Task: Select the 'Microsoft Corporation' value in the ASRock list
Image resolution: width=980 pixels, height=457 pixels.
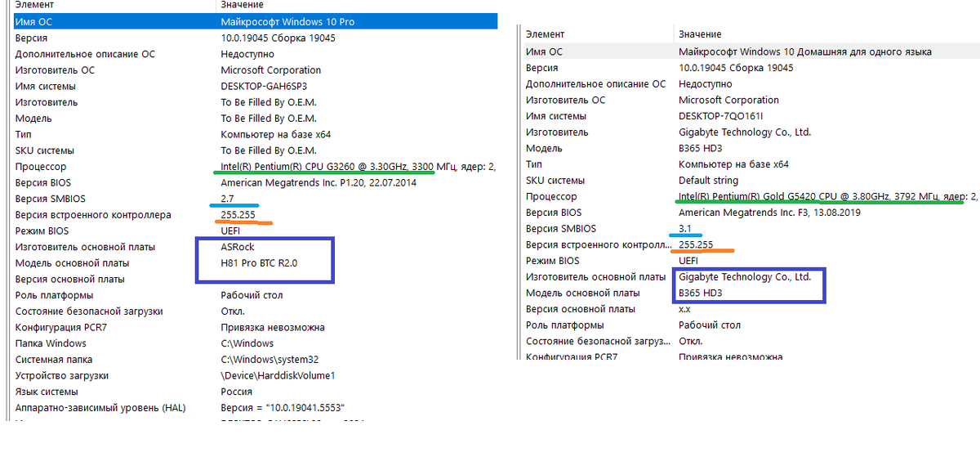Action: 271,70
